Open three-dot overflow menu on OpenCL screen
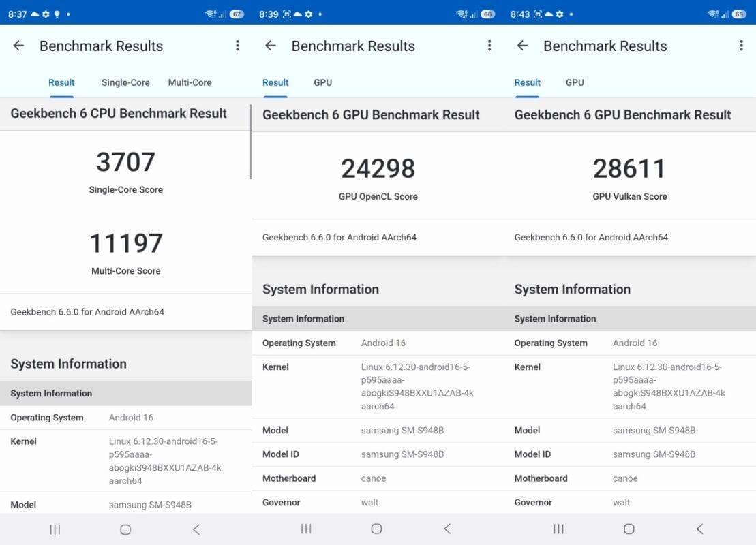Image resolution: width=756 pixels, height=545 pixels. (489, 46)
